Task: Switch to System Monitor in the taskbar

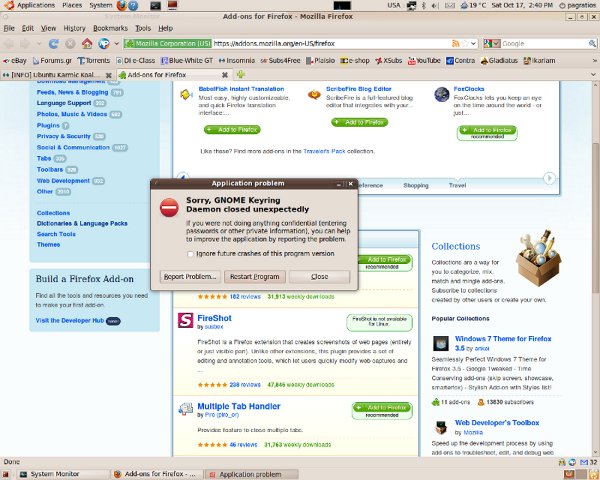Action: tap(63, 474)
